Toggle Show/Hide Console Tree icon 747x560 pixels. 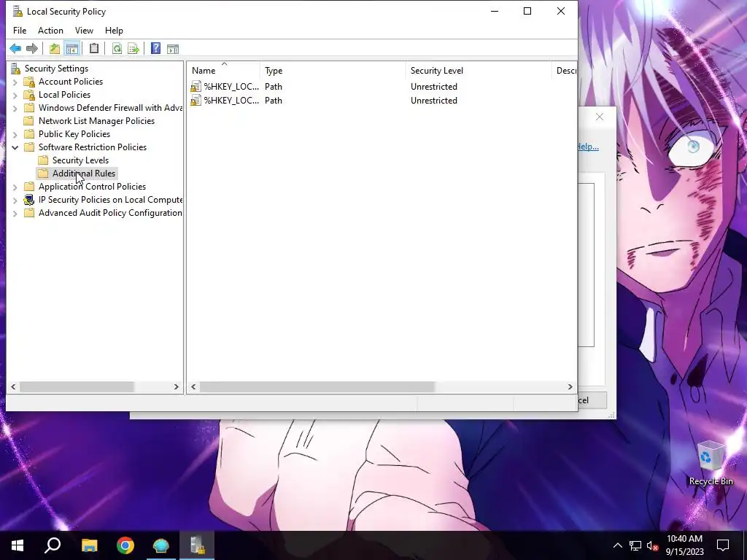(x=72, y=49)
